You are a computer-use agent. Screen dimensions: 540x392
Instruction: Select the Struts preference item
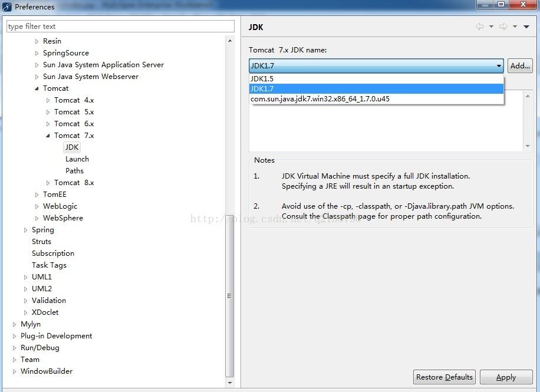pyautogui.click(x=41, y=242)
